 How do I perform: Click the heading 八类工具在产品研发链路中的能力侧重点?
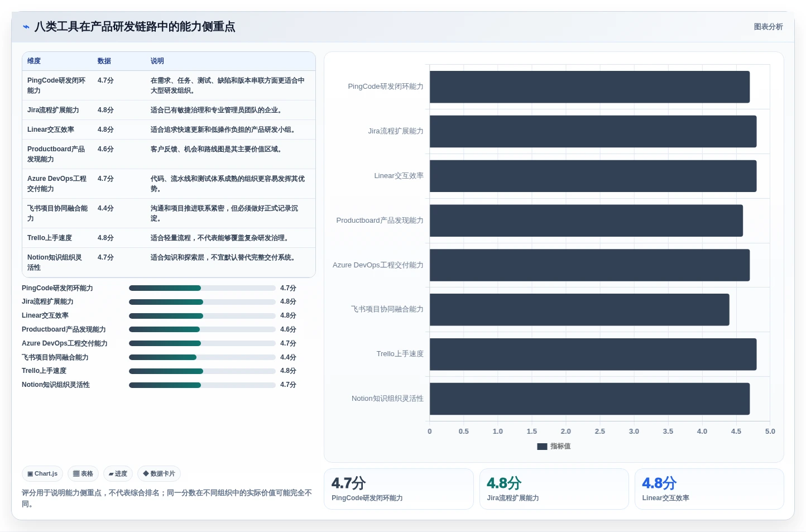(x=135, y=27)
